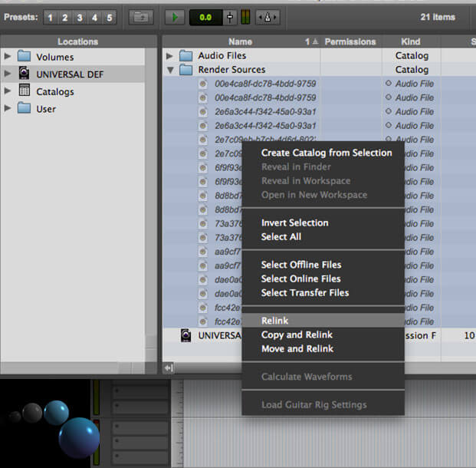
Task: Choose Relink from the context menu
Action: tap(274, 321)
